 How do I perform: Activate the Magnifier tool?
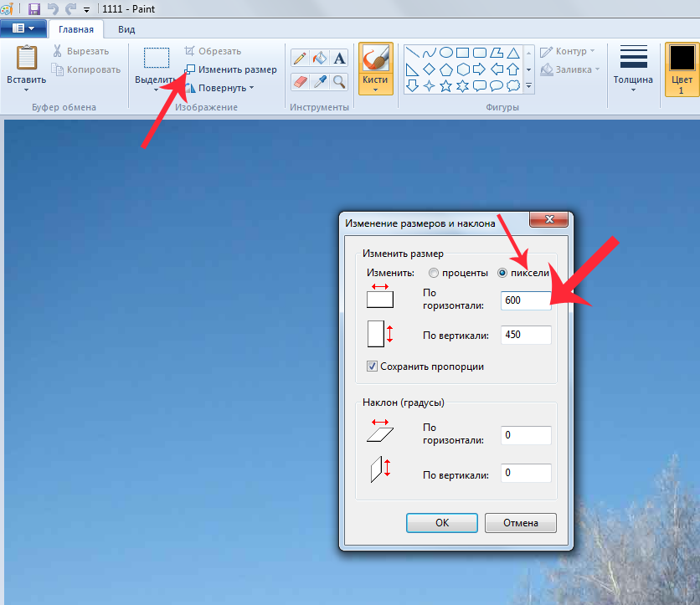point(339,81)
